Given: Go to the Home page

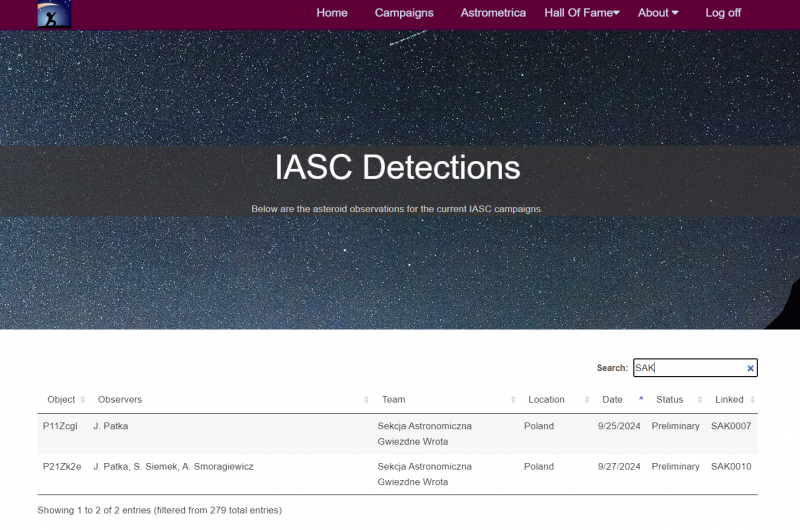Looking at the screenshot, I should pos(332,13).
